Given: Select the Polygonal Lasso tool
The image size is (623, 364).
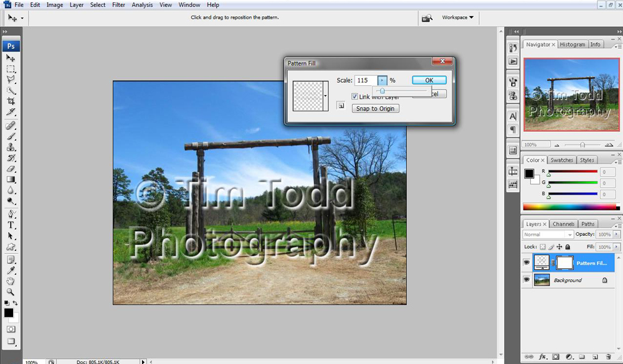Looking at the screenshot, I should click(x=11, y=80).
